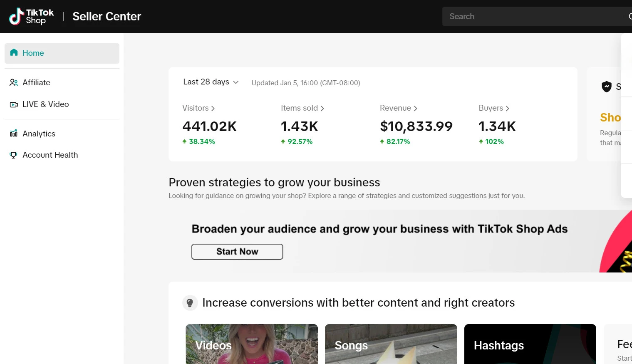This screenshot has height=364, width=632.
Task: Click the Analytics chart icon
Action: point(14,133)
